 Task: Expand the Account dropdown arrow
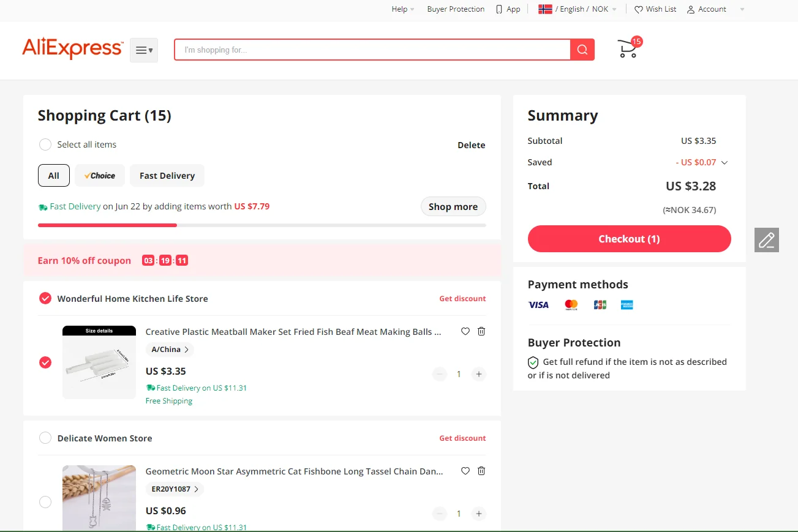[x=742, y=9]
